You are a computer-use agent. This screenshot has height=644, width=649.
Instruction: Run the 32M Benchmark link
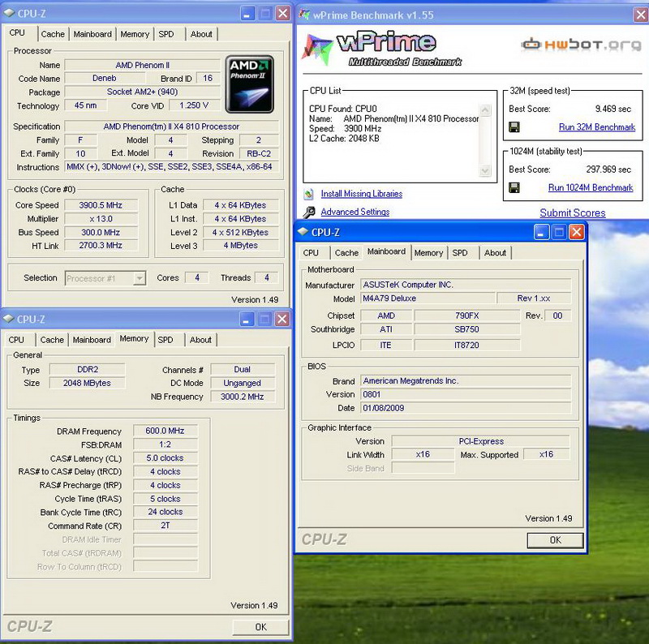pos(597,127)
